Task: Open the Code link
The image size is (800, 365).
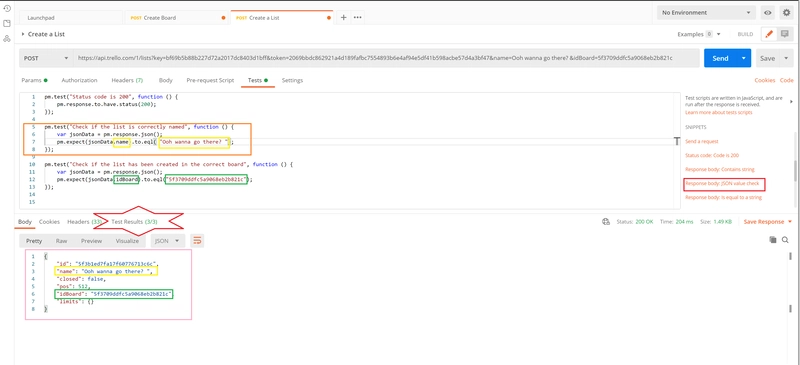Action: pos(786,80)
